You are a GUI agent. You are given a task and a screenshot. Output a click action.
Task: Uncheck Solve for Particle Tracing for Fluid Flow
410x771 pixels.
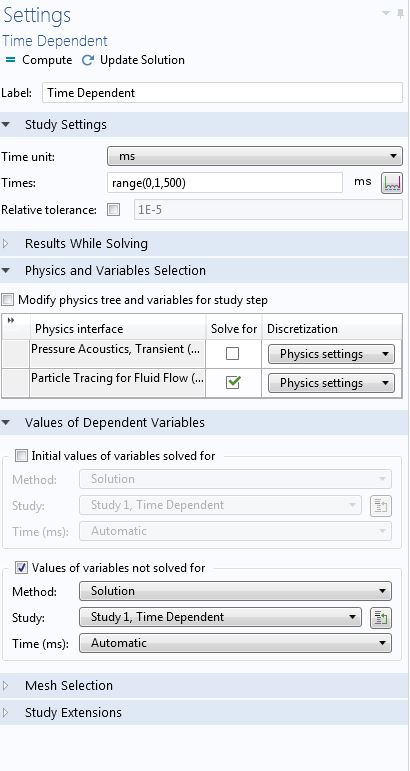tap(233, 383)
